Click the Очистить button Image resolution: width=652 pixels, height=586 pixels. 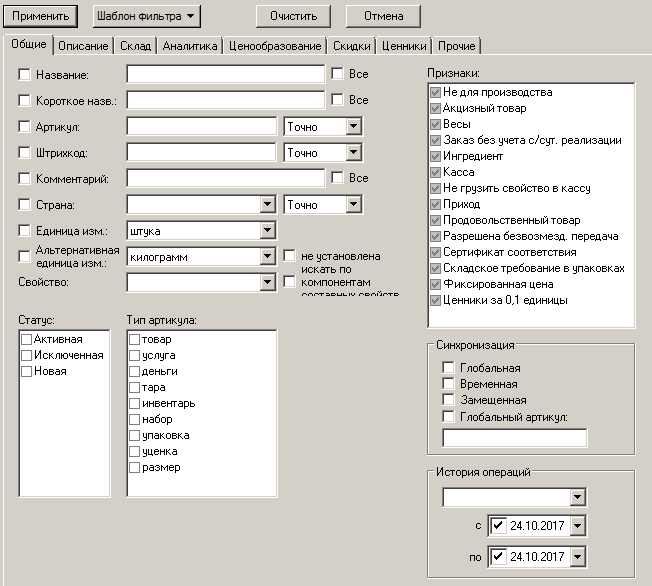point(293,16)
